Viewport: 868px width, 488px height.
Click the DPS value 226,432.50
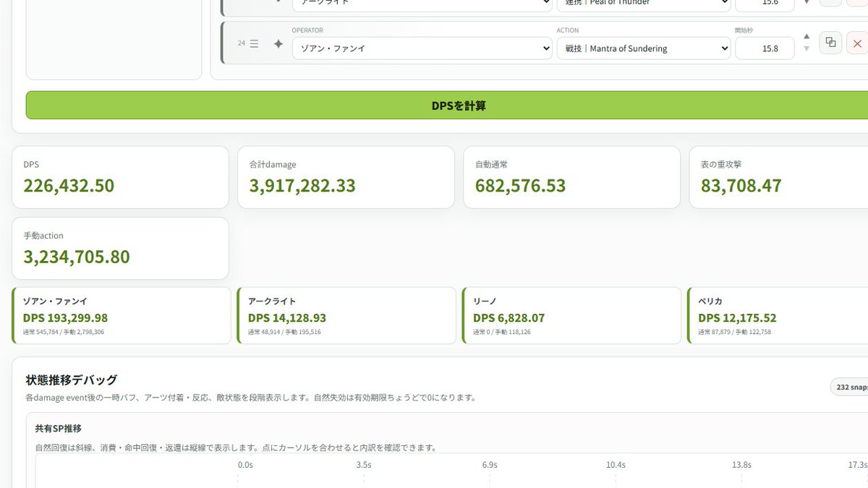[x=69, y=186]
